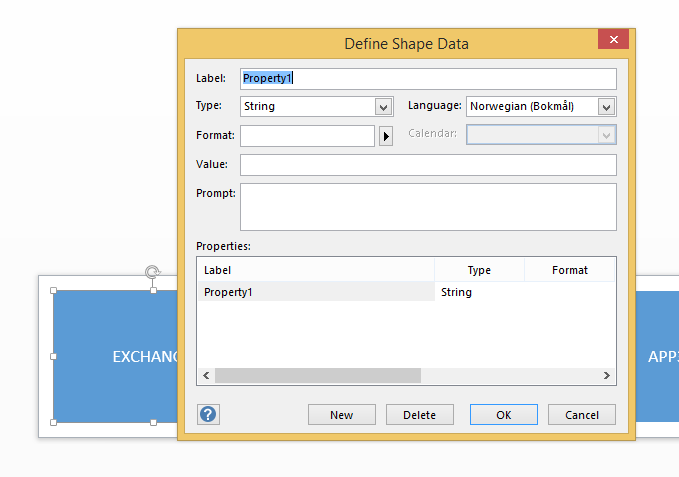Click the Type column header
679x477 pixels.
(479, 270)
